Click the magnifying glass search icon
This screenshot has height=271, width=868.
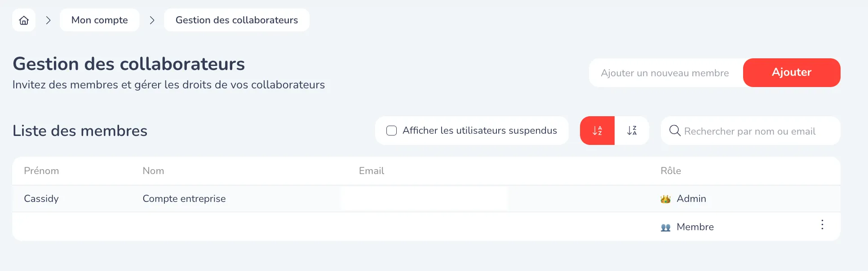674,131
